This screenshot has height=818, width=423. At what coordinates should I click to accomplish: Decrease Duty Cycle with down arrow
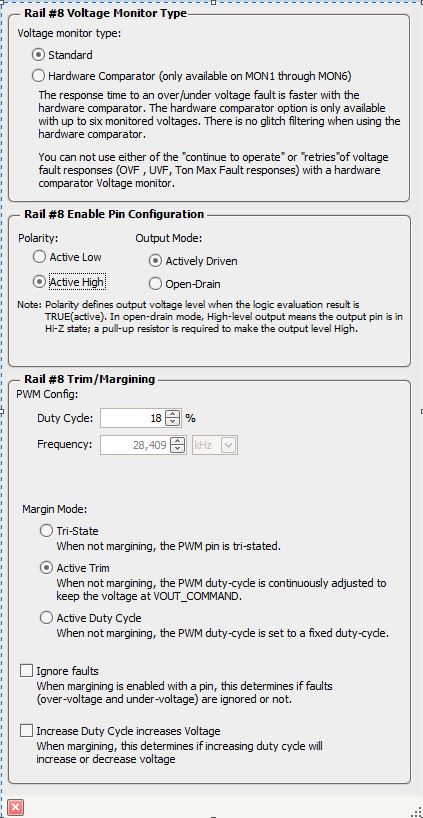point(173,422)
